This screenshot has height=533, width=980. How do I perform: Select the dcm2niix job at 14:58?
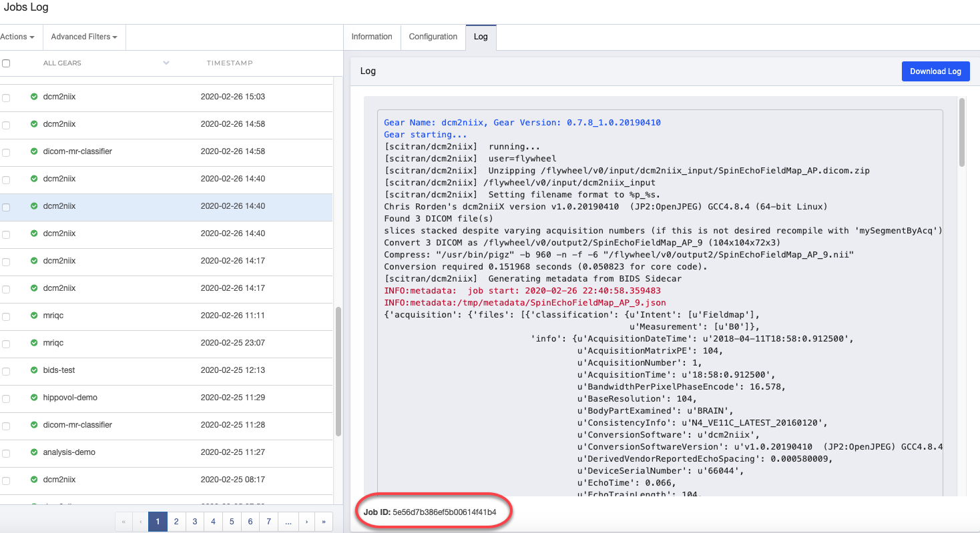pos(166,124)
